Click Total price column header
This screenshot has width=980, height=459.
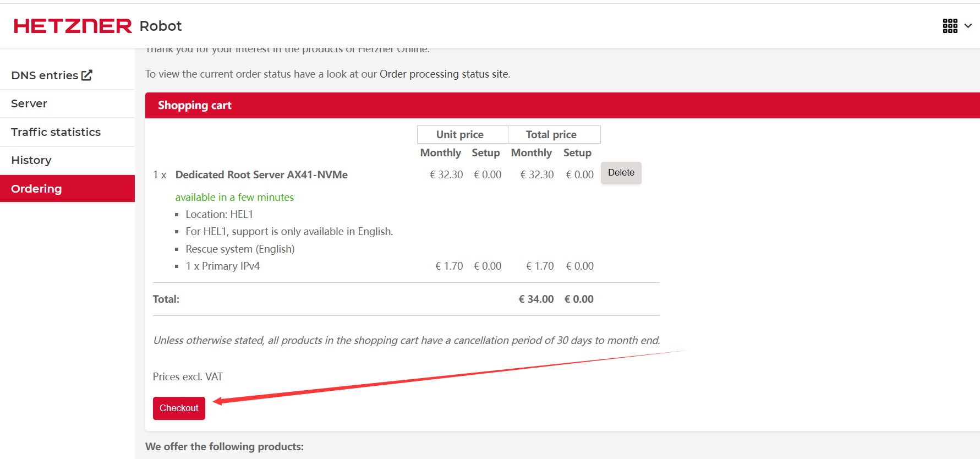click(x=554, y=134)
